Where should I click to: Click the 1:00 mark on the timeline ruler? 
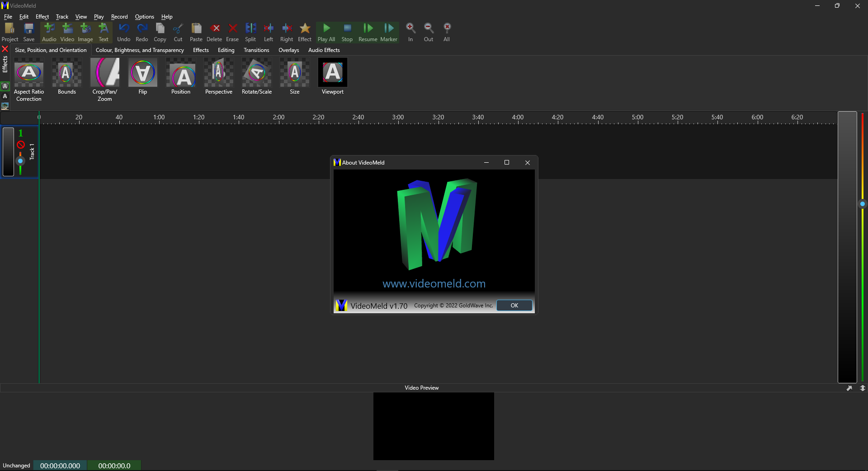coord(159,118)
